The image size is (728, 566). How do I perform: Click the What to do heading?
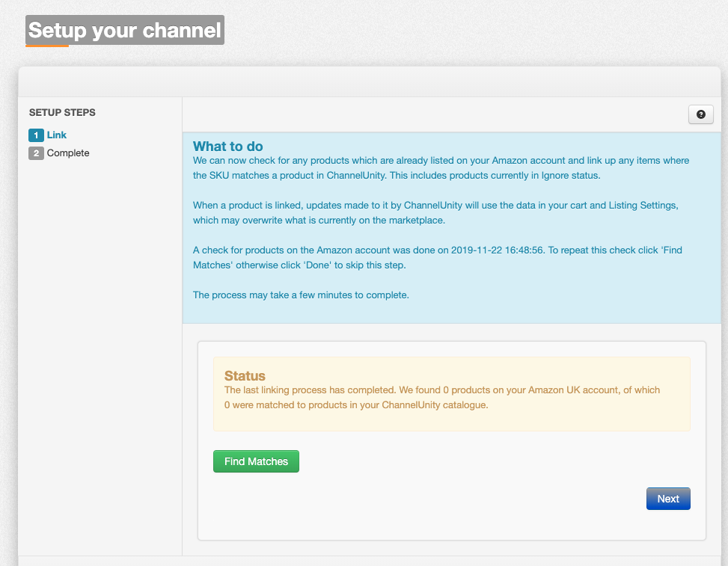[228, 146]
